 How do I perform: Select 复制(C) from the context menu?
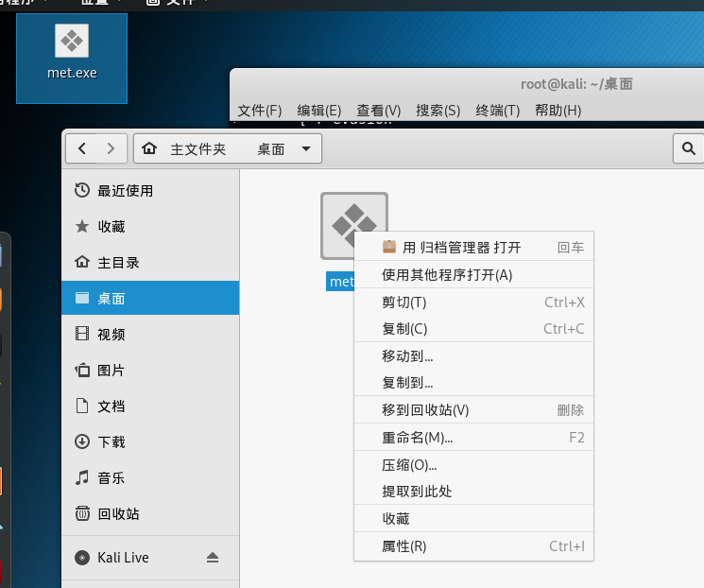tap(473, 328)
